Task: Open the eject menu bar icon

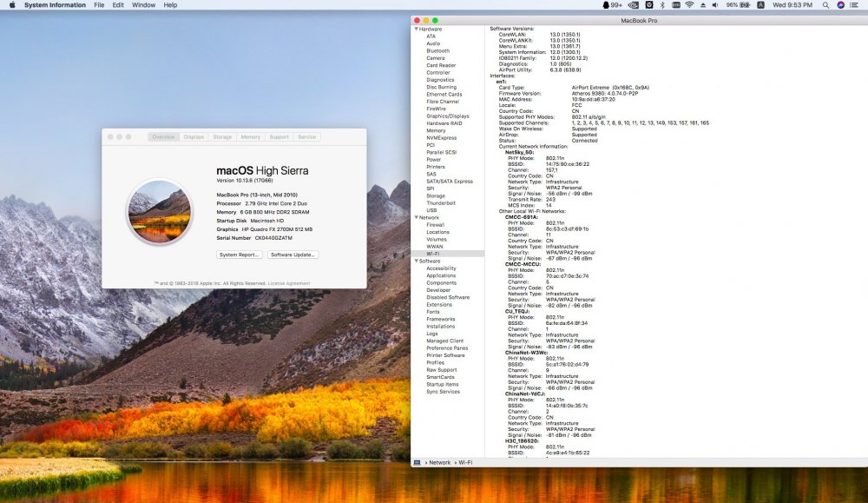Action: pyautogui.click(x=703, y=5)
